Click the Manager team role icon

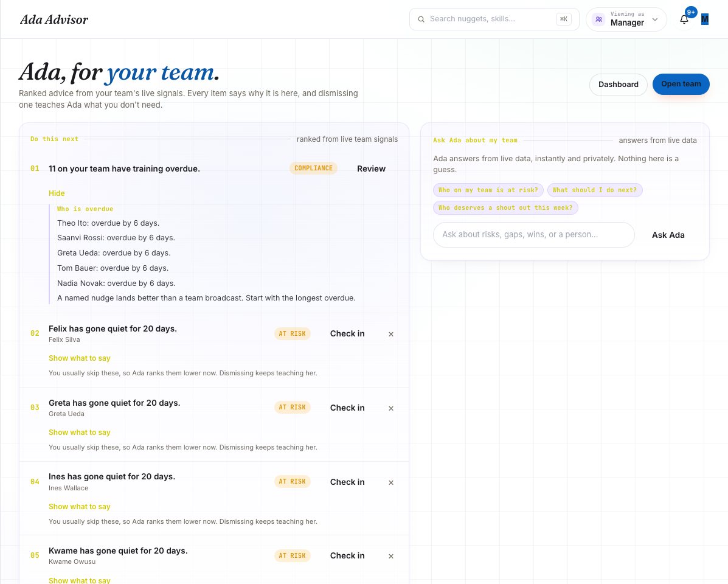[x=599, y=19]
